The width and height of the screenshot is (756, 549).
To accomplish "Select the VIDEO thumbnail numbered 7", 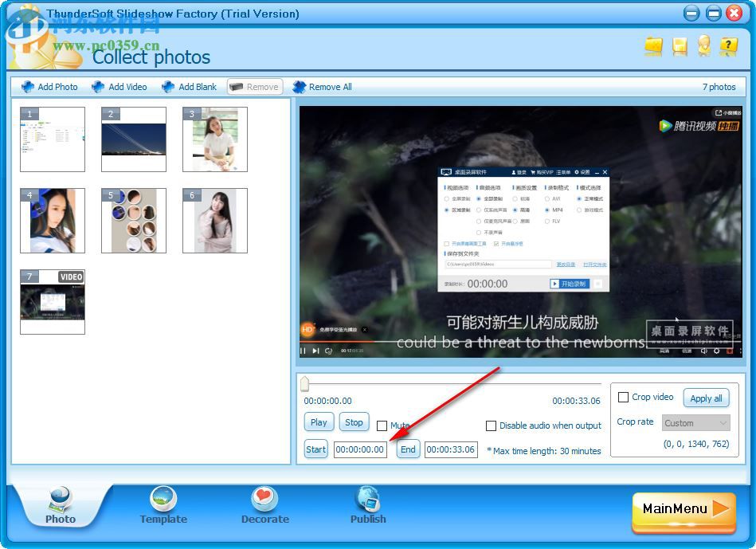I will [x=53, y=302].
